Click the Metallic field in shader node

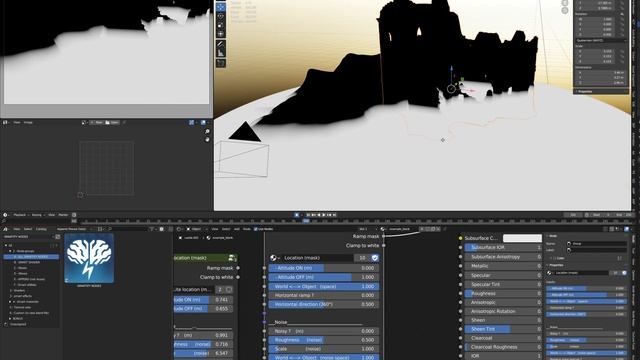click(x=503, y=265)
